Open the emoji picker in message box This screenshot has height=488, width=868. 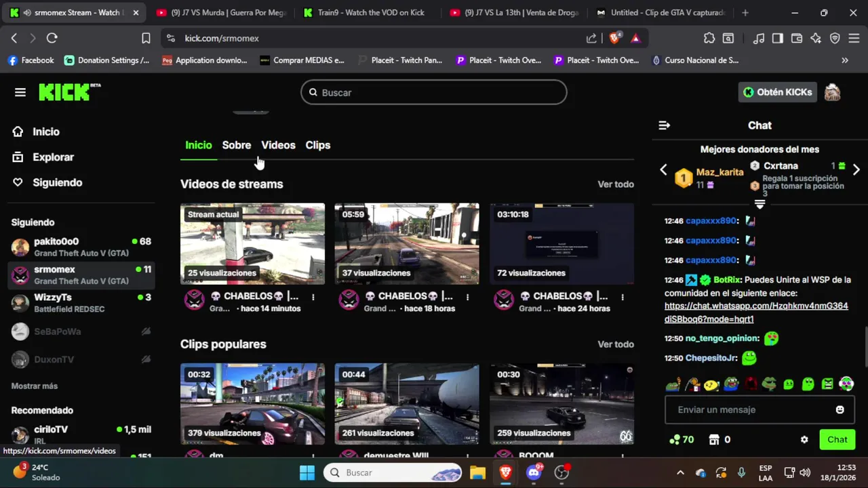pyautogui.click(x=840, y=409)
